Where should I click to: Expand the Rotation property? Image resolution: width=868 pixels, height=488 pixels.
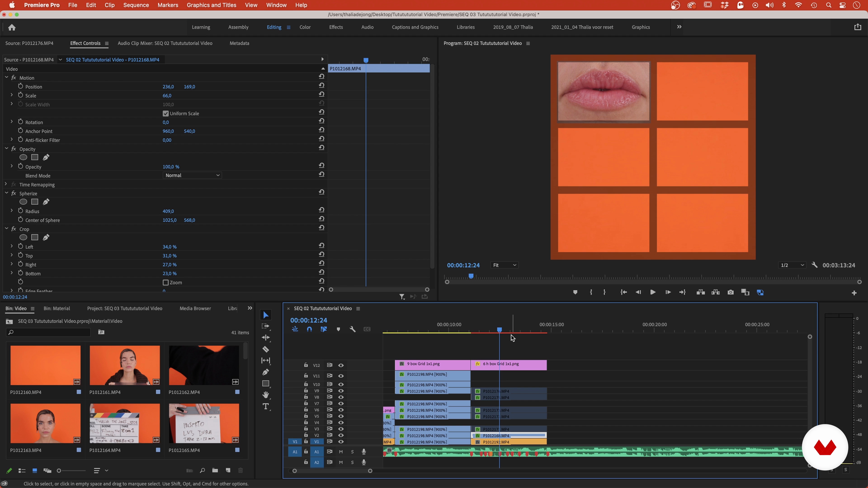(12, 122)
